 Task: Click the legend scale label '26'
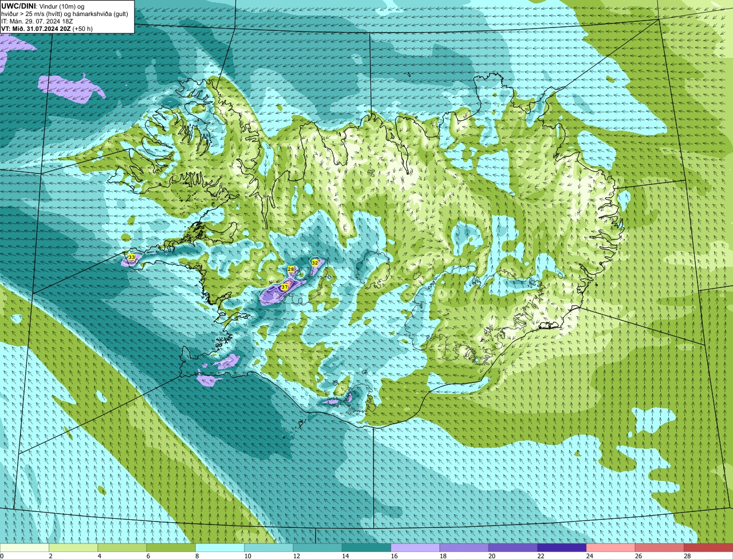[x=639, y=556]
